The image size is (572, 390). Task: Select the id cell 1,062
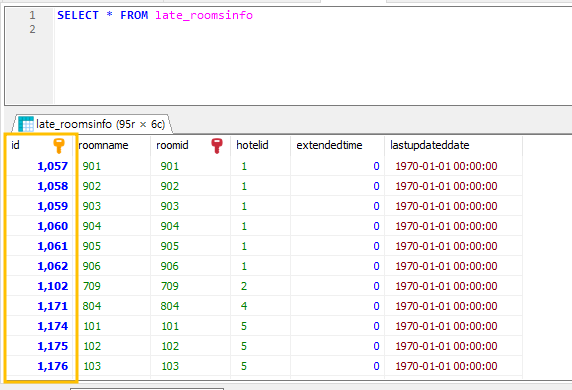click(x=40, y=266)
